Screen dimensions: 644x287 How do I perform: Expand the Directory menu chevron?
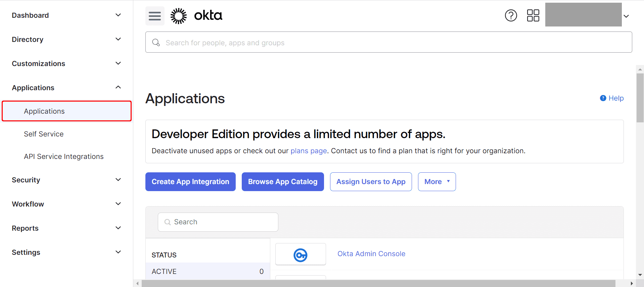[x=118, y=39]
